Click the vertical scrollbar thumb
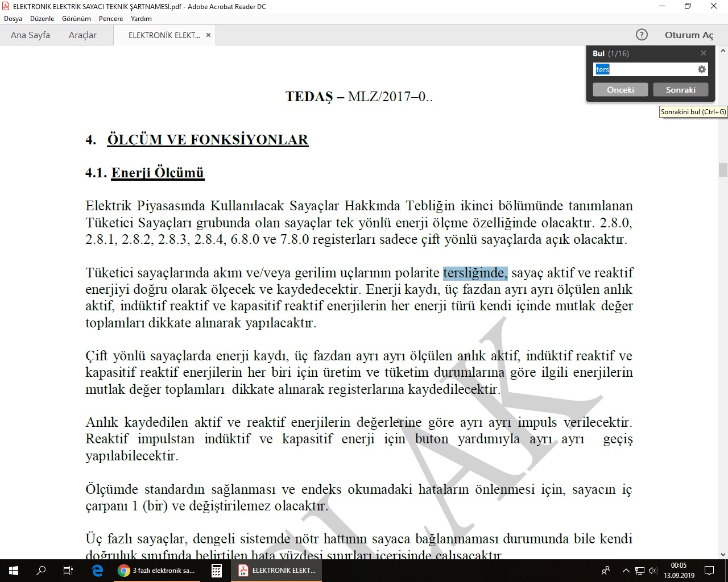This screenshot has height=582, width=728. 723,170
